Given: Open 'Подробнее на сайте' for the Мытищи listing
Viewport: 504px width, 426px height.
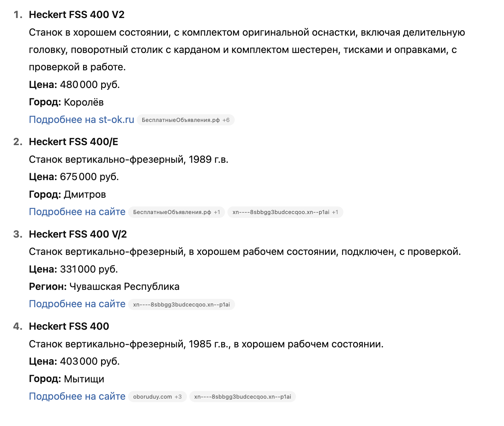Looking at the screenshot, I should pos(77,396).
